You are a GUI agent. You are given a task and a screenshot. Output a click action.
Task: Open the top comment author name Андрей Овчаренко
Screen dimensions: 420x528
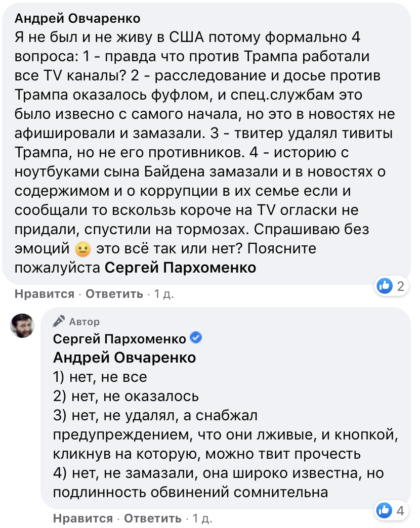point(77,19)
